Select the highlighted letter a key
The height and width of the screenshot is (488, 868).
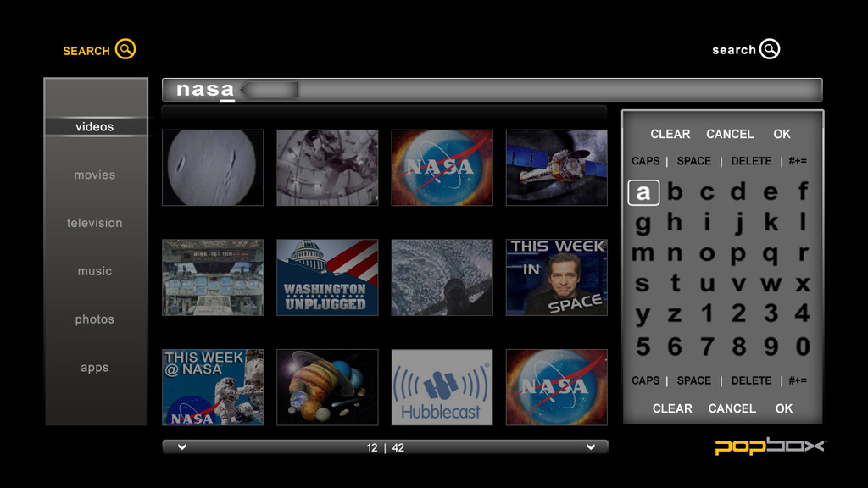tap(643, 192)
